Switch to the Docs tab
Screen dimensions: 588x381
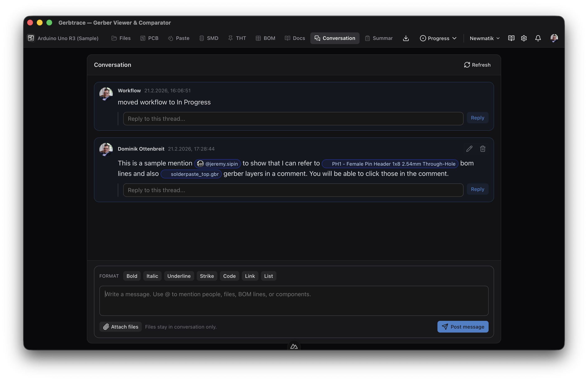(295, 38)
